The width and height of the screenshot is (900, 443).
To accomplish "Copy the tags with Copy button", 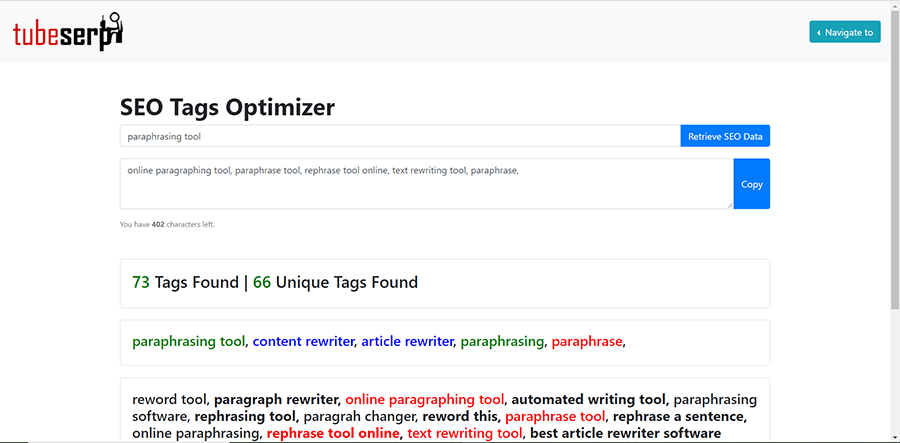I will point(751,184).
